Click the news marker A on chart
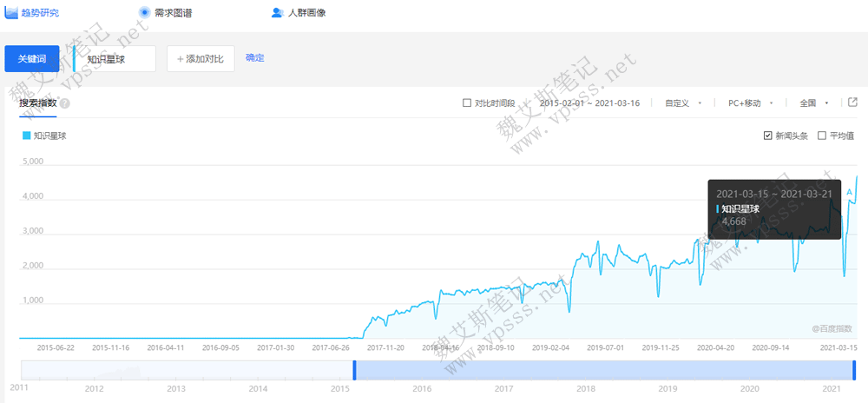Screen dimensions: 868x403 pos(849,180)
